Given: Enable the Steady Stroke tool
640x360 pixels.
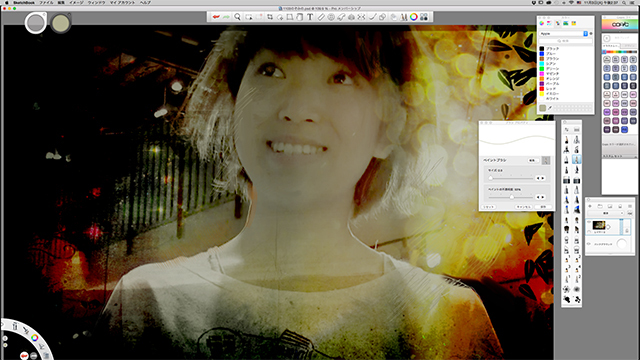Looking at the screenshot, I should click(372, 17).
